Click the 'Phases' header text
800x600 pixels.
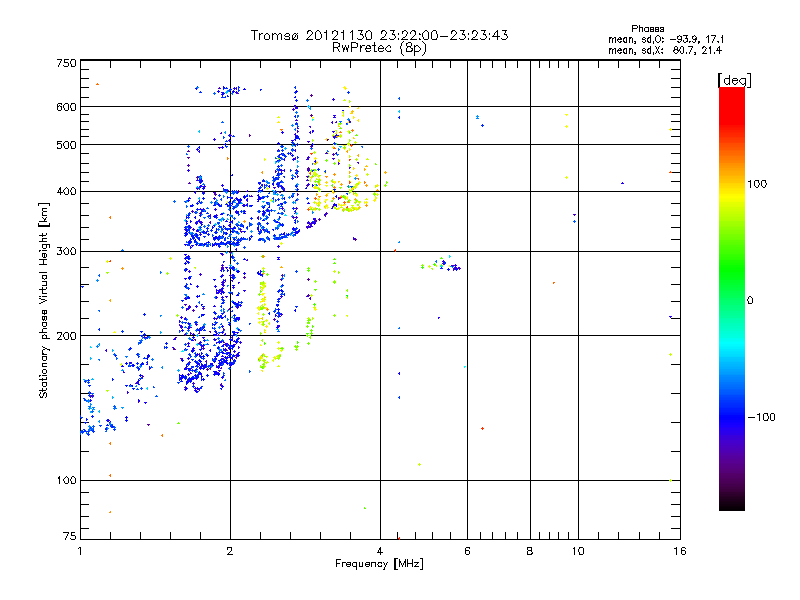pos(647,29)
